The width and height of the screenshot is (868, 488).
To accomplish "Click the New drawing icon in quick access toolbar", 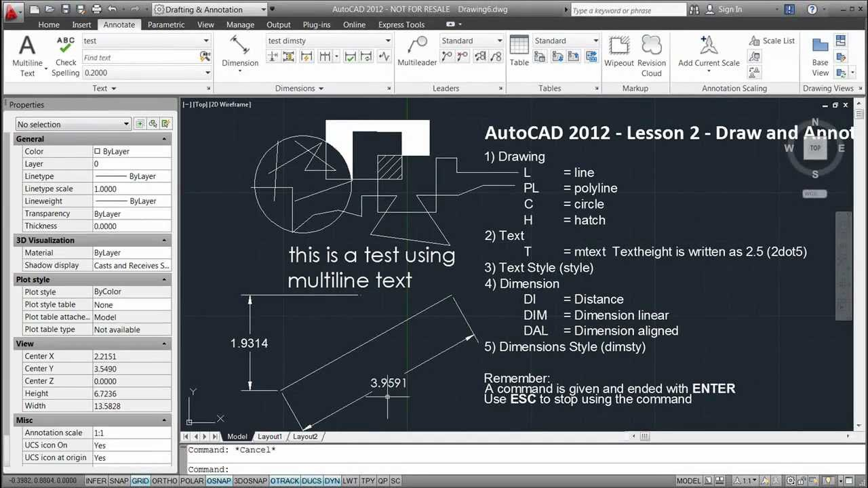I will [x=35, y=9].
